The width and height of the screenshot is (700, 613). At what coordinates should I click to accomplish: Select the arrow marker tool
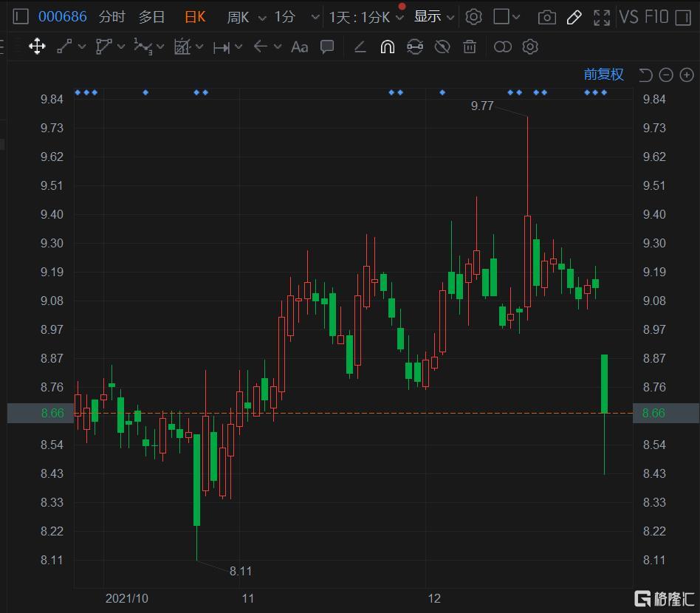pyautogui.click(x=260, y=46)
